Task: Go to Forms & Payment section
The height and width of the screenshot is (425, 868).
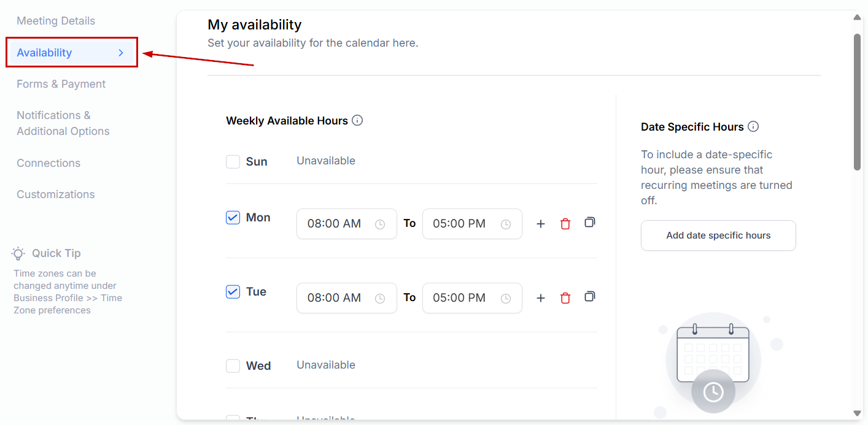Action: click(61, 84)
